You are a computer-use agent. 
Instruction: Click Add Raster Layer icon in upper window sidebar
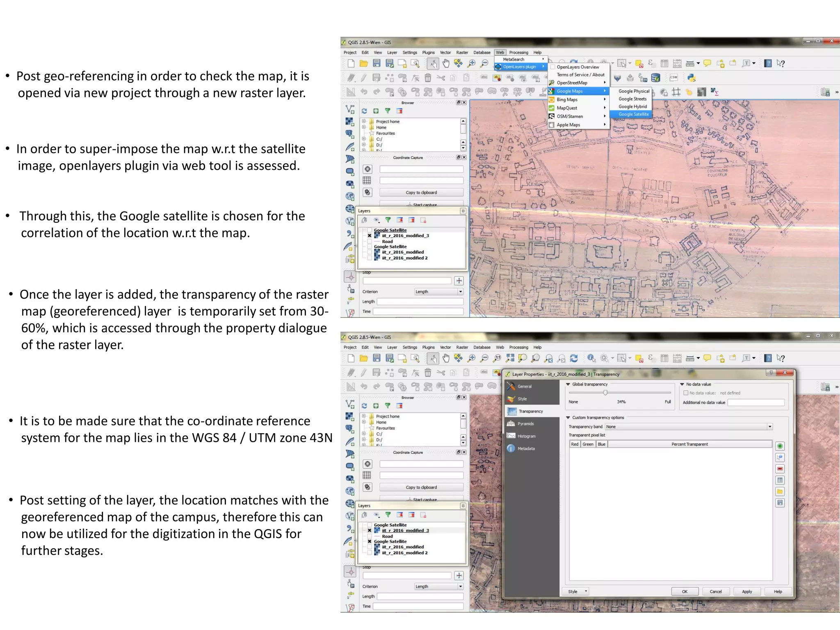pyautogui.click(x=350, y=121)
